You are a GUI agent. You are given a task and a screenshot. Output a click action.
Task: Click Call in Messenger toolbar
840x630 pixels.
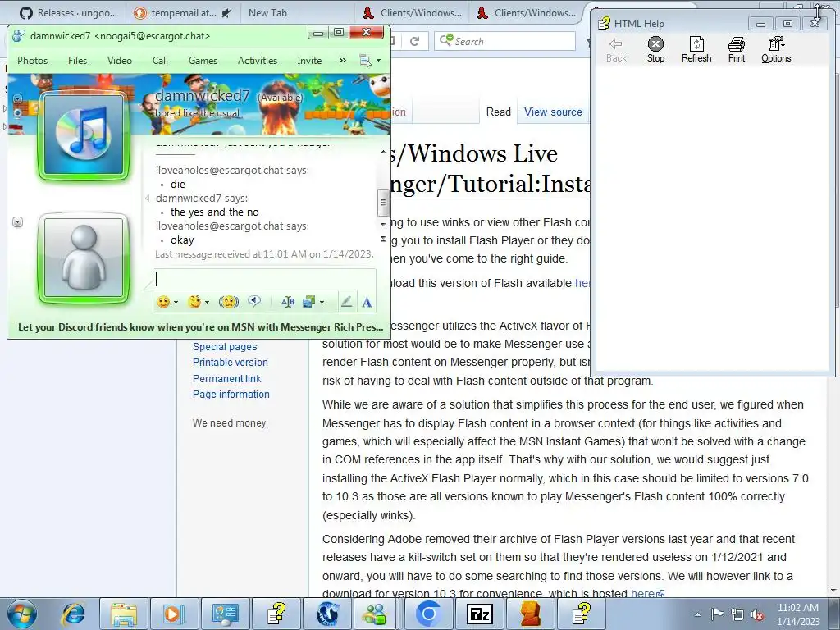[160, 61]
